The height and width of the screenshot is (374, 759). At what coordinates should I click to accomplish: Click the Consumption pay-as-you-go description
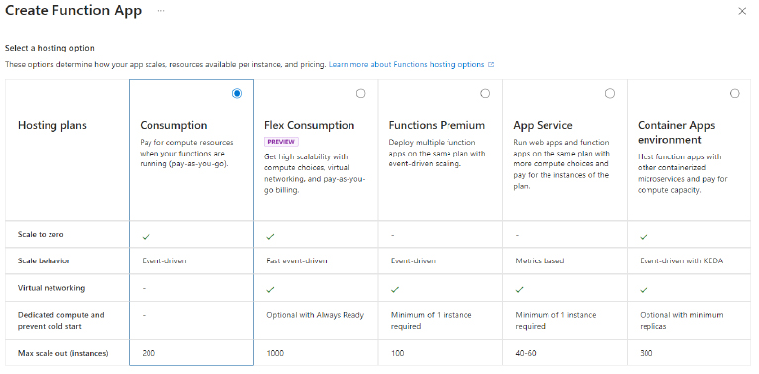pyautogui.click(x=187, y=153)
